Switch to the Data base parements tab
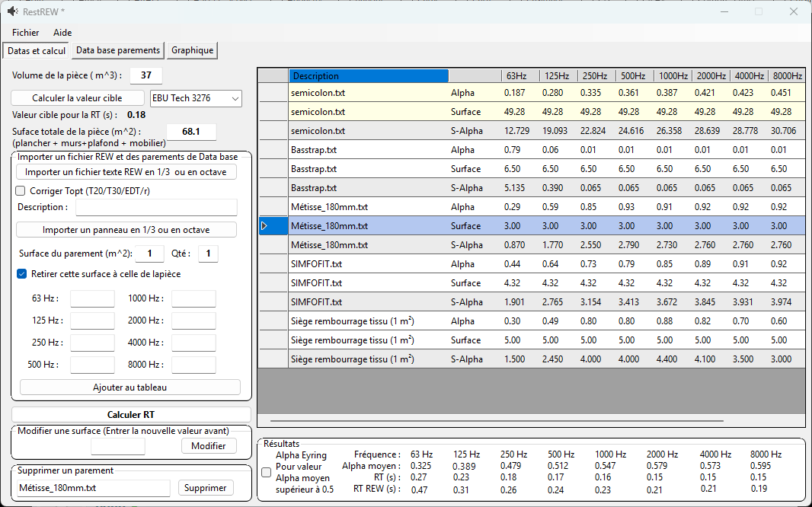 (x=118, y=50)
